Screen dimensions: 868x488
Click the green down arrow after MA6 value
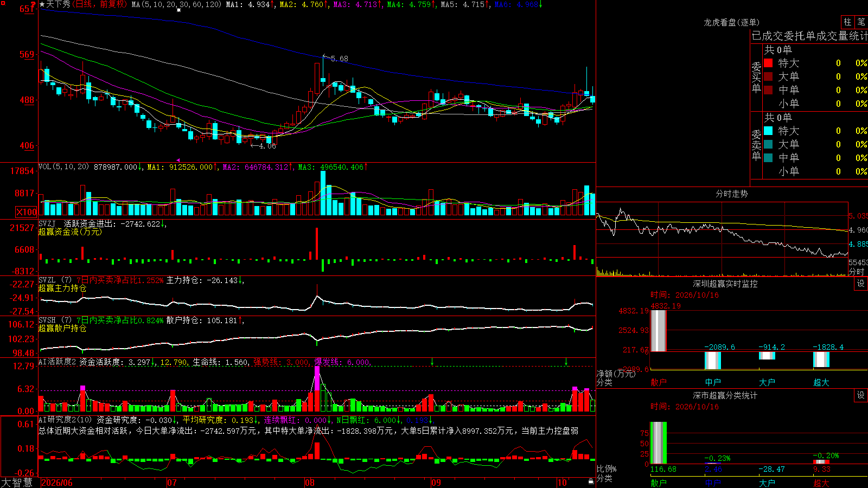(540, 4)
